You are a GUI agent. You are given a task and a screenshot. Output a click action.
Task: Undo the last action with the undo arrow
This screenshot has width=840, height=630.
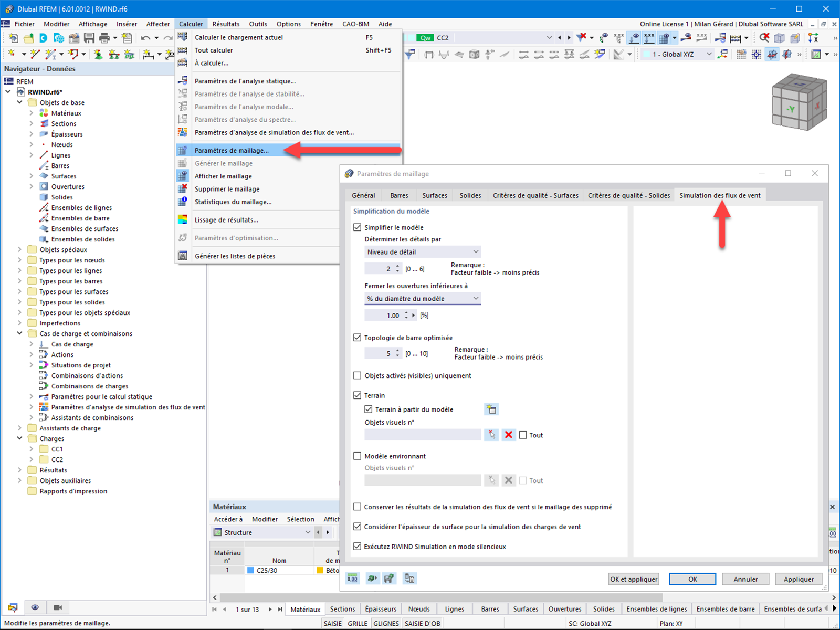tap(146, 38)
